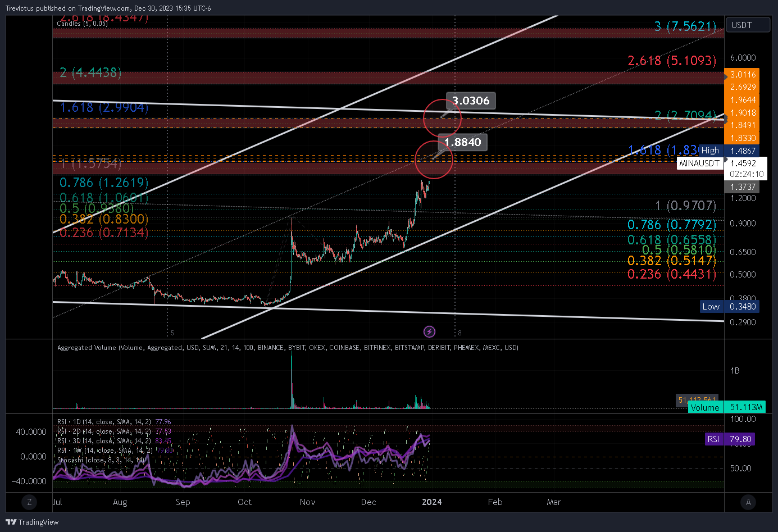
Task: Click the Fib label 0.382 (0.5147)
Action: click(672, 261)
